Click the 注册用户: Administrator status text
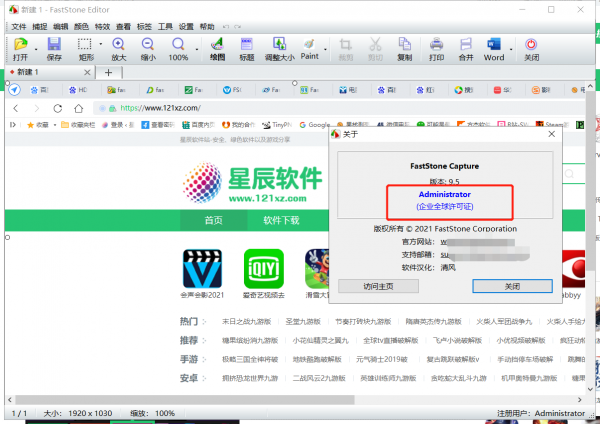This screenshot has width=600, height=424. click(x=541, y=414)
